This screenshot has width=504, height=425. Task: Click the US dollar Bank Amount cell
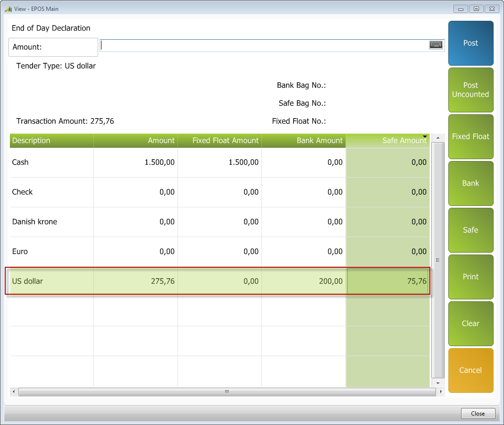[304, 281]
